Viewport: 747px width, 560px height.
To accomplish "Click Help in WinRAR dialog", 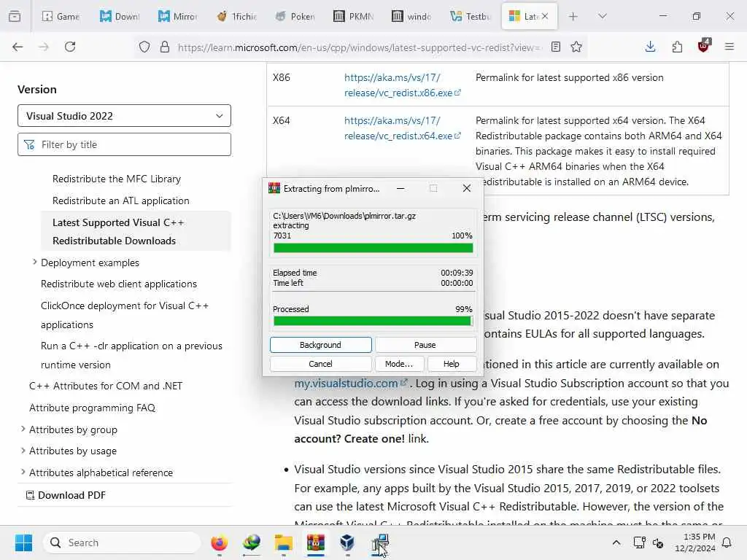I will coord(452,364).
